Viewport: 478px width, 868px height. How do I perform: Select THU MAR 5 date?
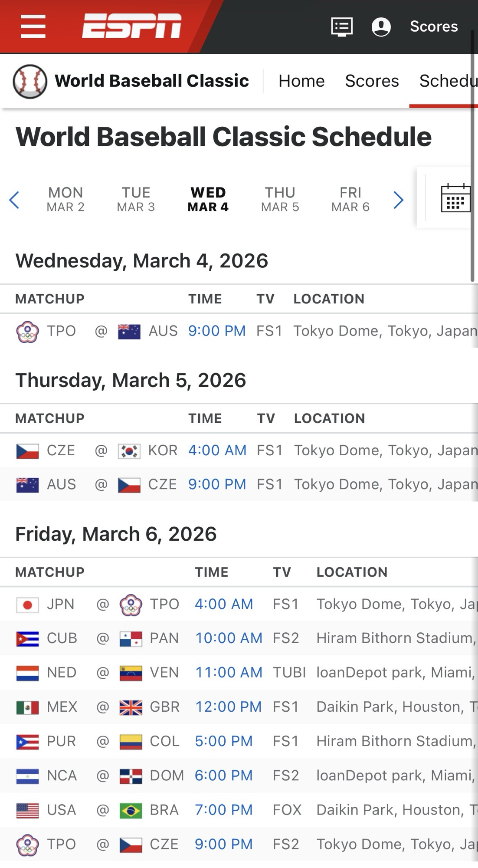pyautogui.click(x=280, y=199)
